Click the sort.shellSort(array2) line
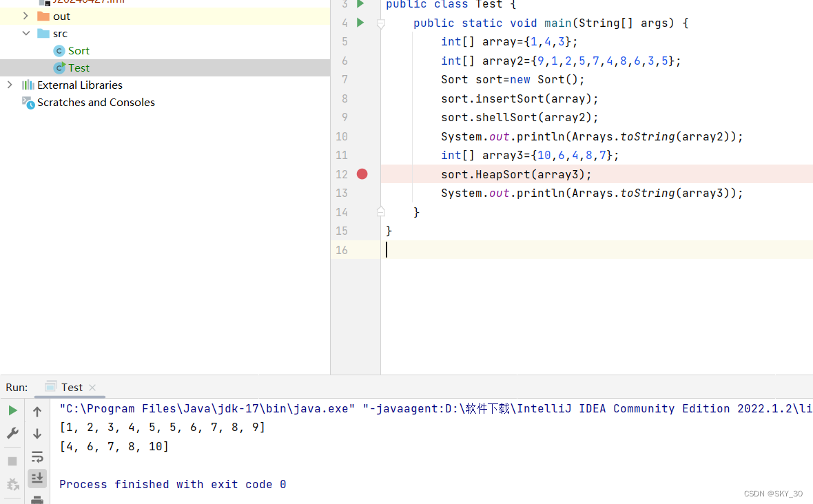The height and width of the screenshot is (504, 813). (x=519, y=118)
